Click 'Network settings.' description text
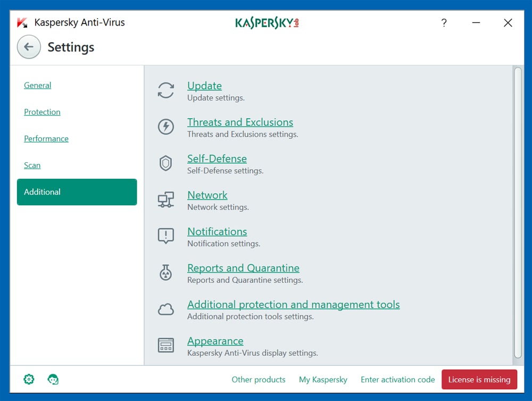The height and width of the screenshot is (401, 532). click(218, 207)
